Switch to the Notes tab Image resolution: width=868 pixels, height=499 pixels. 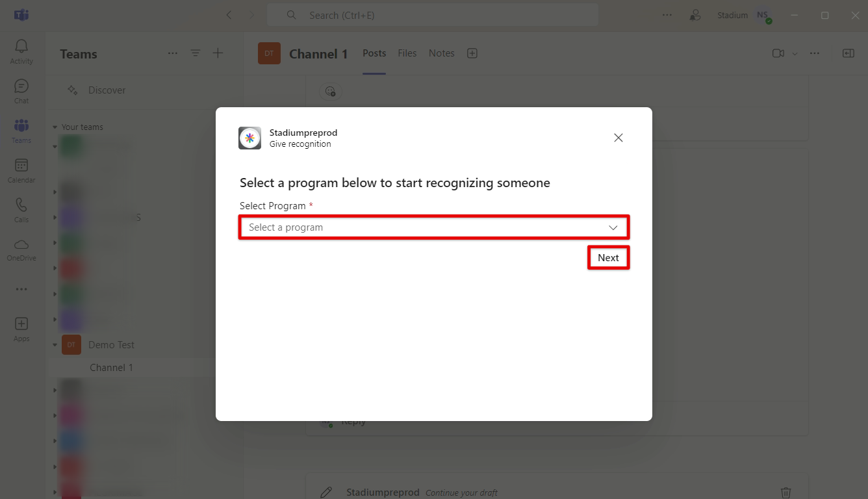442,53
